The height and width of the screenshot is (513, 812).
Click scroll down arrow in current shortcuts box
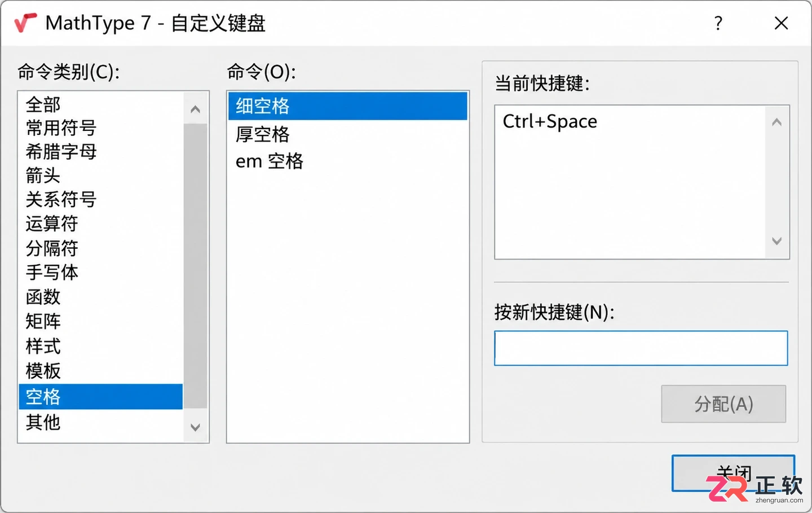776,241
